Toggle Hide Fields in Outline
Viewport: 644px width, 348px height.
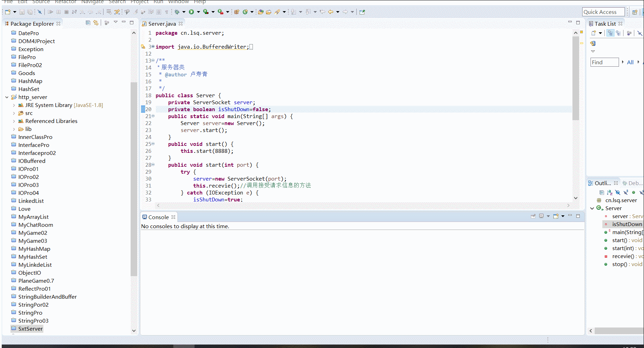coord(618,192)
